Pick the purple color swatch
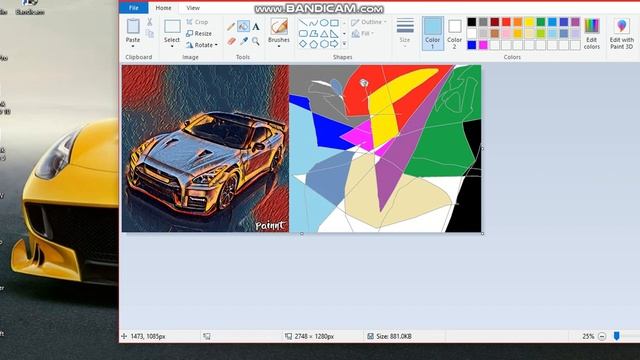The height and width of the screenshot is (360, 640). 575,22
